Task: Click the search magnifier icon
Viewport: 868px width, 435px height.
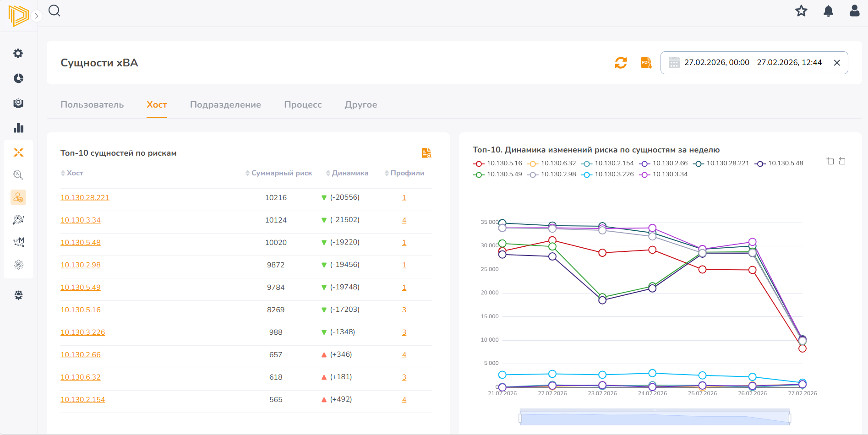Action: click(x=55, y=11)
